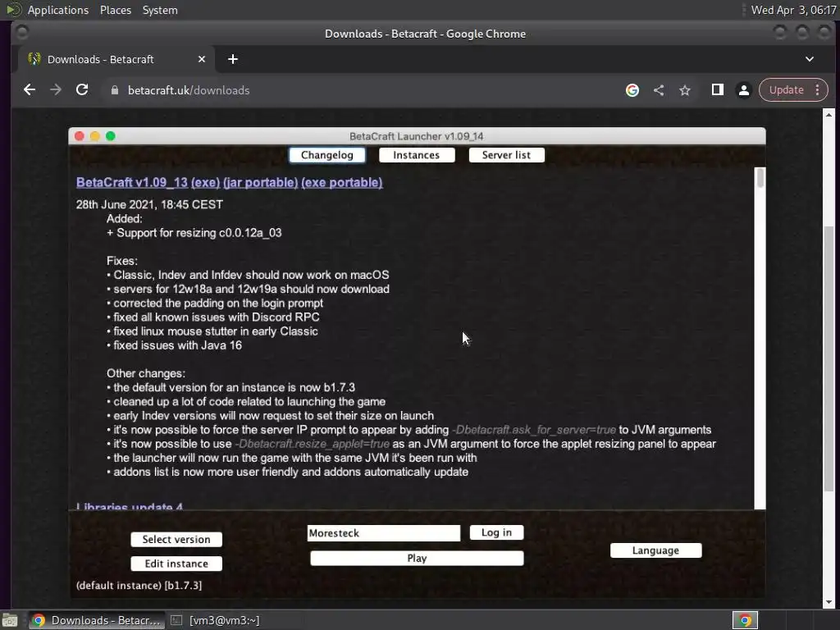Open the Chrome three-dot menu

(x=818, y=90)
